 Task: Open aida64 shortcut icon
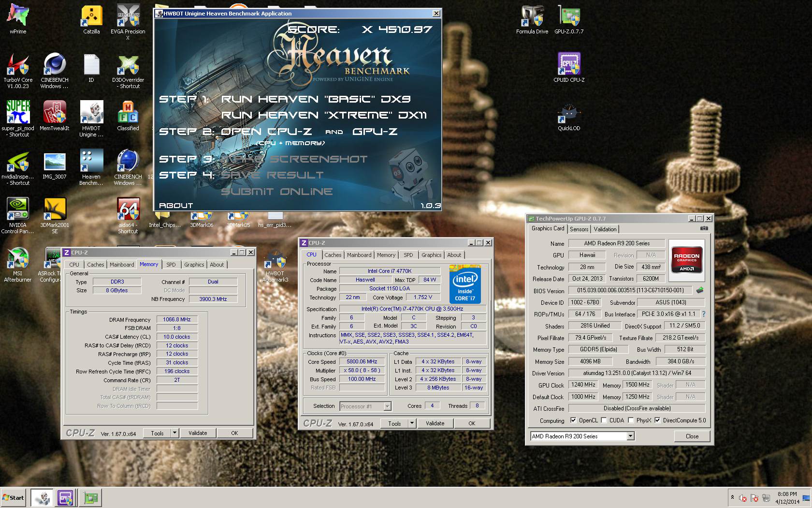128,215
